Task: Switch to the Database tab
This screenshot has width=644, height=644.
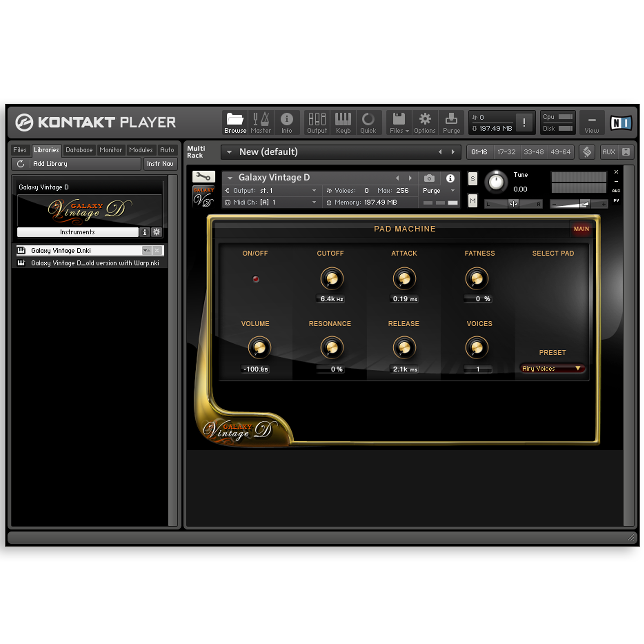Action: point(79,150)
